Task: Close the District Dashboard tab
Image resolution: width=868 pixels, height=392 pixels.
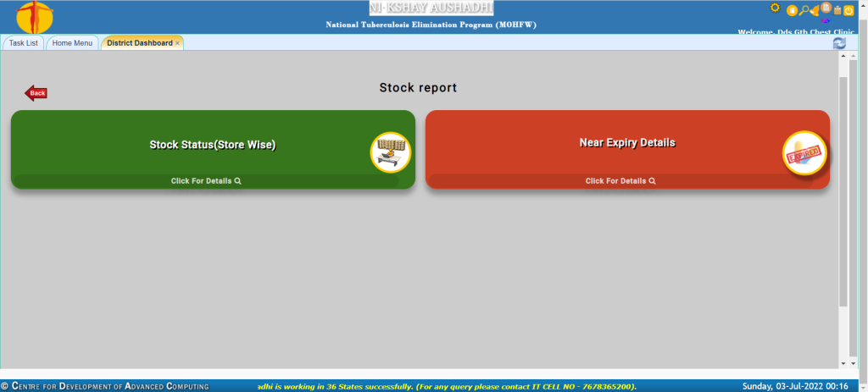Action: tap(177, 43)
